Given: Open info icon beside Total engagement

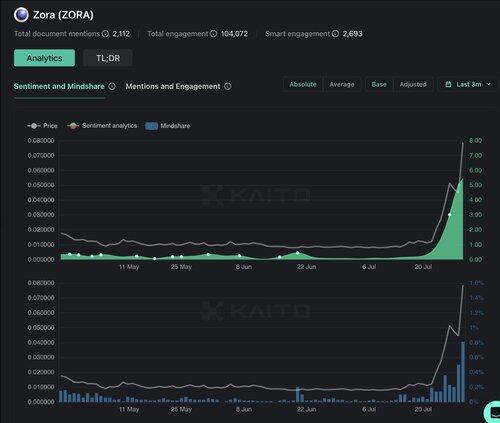Looking at the screenshot, I should [x=214, y=34].
